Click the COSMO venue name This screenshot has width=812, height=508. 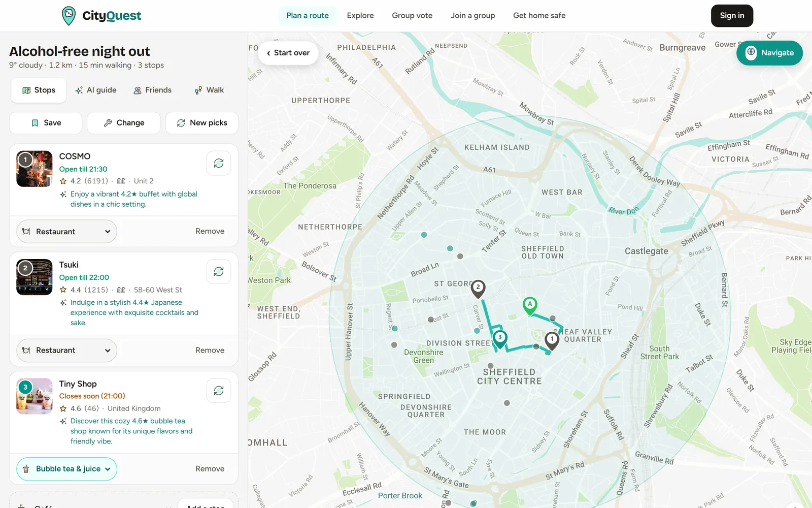(x=75, y=156)
